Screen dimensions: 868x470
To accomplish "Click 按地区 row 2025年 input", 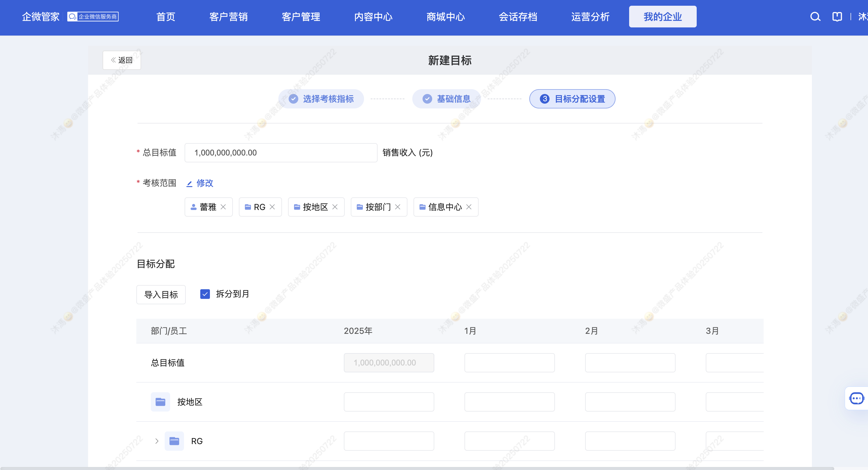I will point(389,402).
